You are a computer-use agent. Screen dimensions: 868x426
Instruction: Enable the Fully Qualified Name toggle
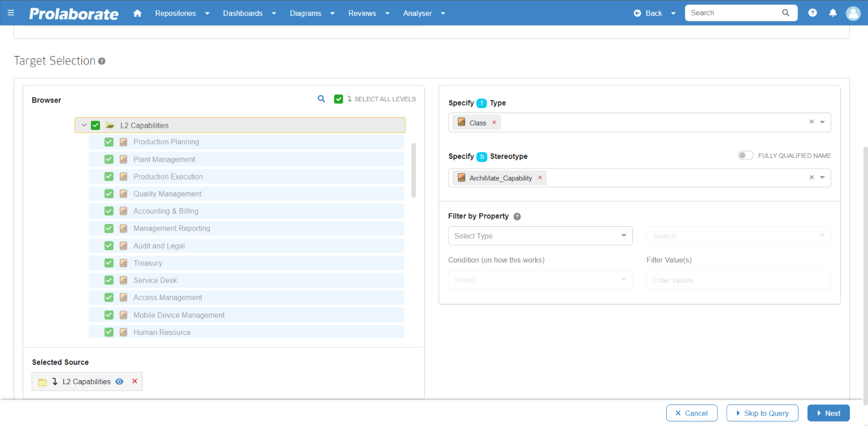(x=745, y=155)
